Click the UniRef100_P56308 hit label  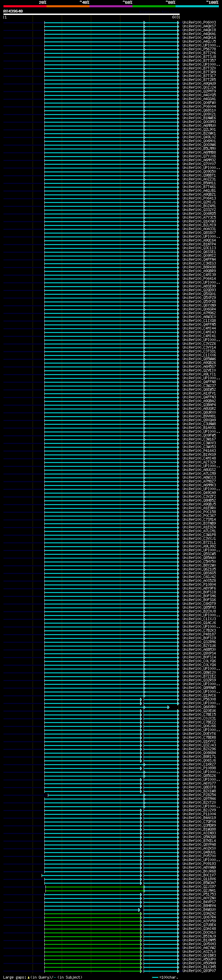pos(199,699)
